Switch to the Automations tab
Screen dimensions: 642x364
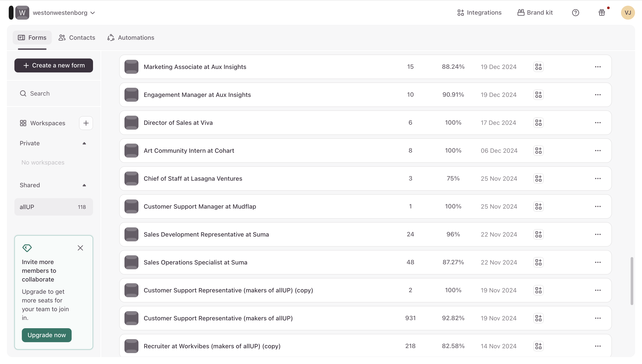tap(131, 38)
